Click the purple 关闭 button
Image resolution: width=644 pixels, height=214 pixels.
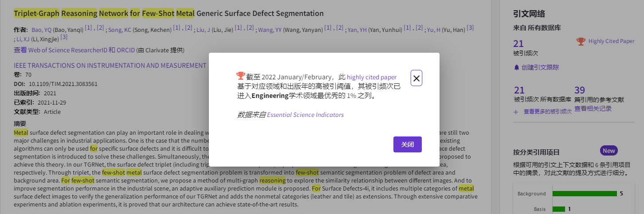407,144
